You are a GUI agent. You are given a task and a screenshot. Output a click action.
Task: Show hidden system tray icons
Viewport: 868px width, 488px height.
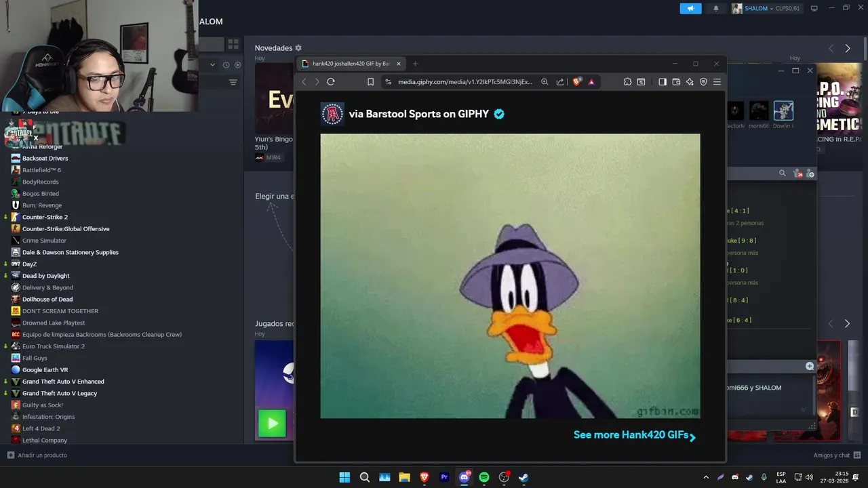[x=706, y=477]
